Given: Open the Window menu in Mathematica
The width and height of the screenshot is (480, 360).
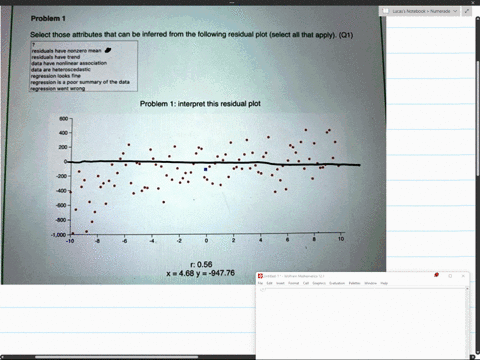Looking at the screenshot, I should 370,283.
